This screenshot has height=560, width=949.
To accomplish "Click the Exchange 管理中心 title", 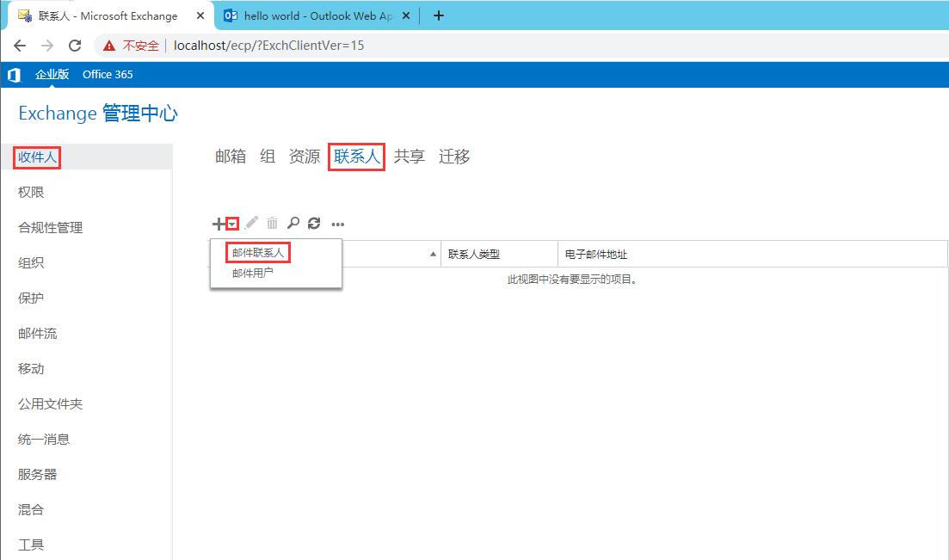I will pos(98,114).
